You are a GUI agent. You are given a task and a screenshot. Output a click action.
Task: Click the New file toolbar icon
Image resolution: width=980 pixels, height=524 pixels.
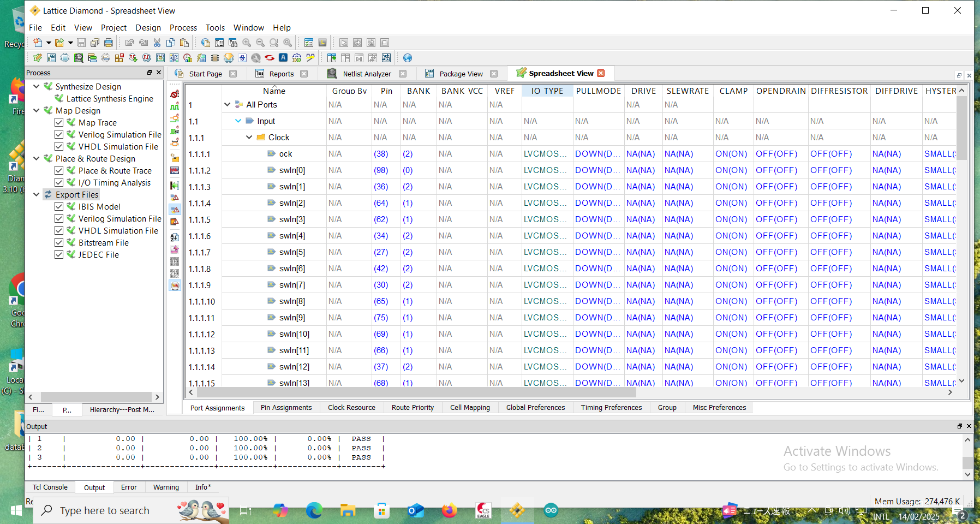pos(37,43)
